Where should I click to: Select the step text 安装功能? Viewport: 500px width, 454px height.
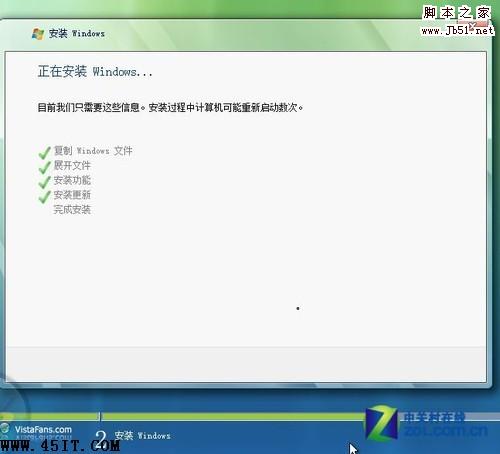click(x=72, y=180)
